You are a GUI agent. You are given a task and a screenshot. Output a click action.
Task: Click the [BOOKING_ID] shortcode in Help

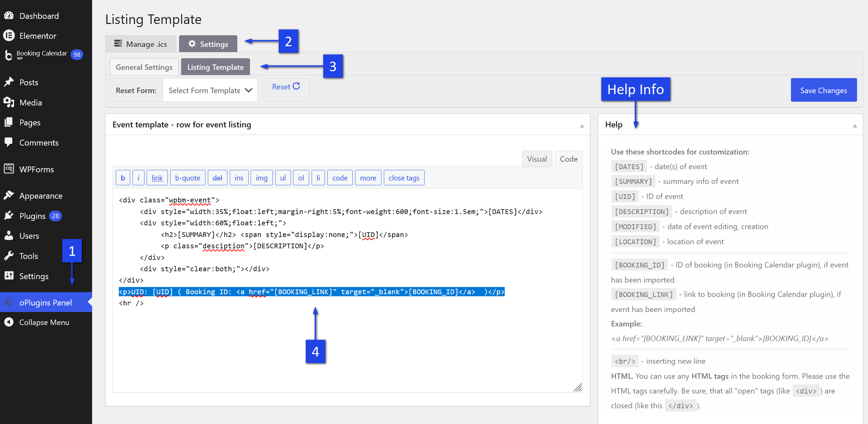pos(640,265)
